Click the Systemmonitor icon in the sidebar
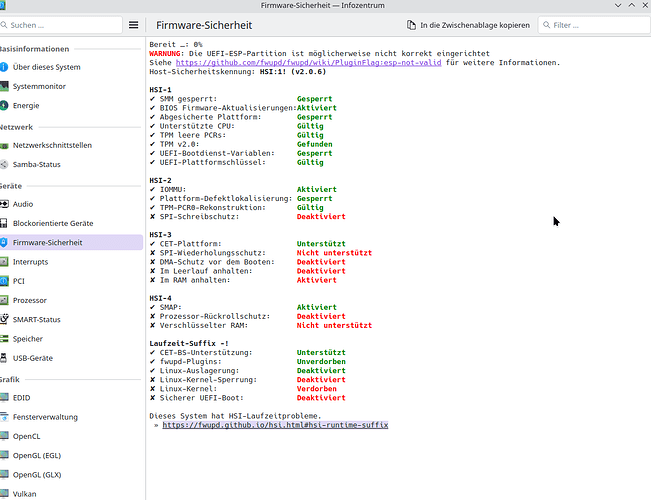651x500 pixels. coord(4,86)
